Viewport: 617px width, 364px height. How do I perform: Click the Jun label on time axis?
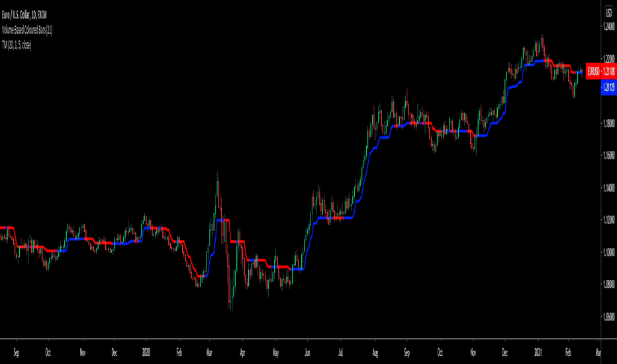click(x=307, y=353)
